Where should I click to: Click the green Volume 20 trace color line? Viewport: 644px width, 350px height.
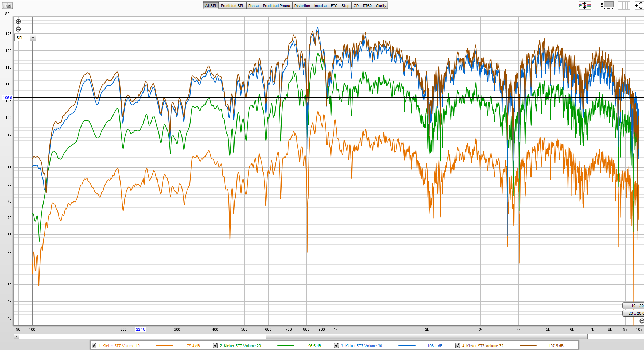(286, 346)
